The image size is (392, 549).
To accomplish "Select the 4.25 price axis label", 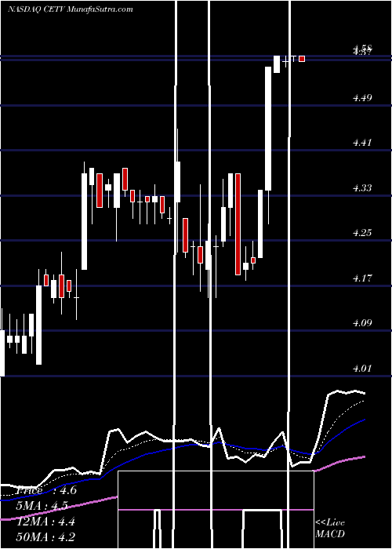I will [x=362, y=233].
